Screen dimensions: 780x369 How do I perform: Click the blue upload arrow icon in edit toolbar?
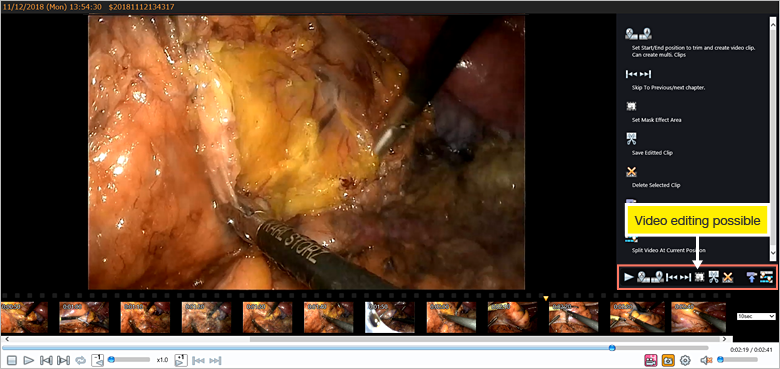pos(752,277)
